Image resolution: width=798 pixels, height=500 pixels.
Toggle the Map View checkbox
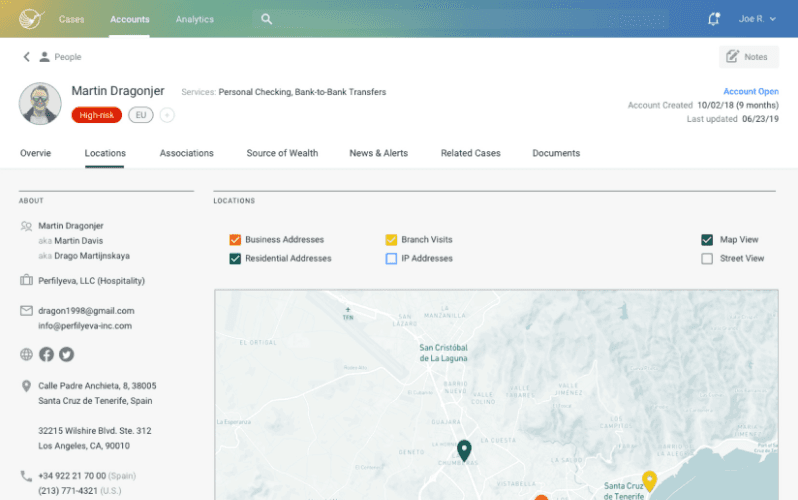(707, 239)
